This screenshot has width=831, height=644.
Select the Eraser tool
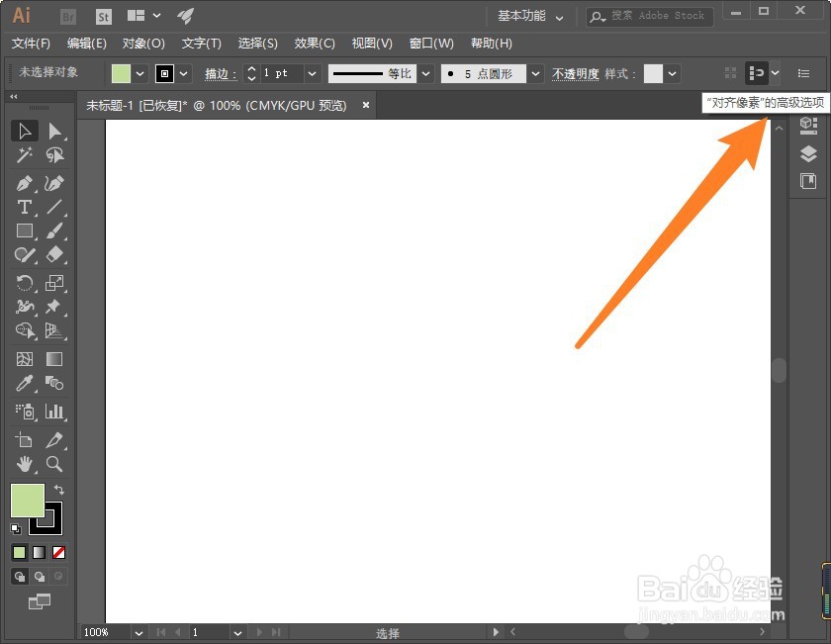[54, 255]
